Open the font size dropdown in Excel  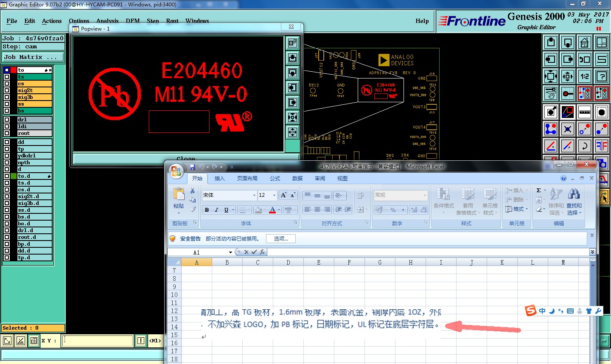coord(274,195)
